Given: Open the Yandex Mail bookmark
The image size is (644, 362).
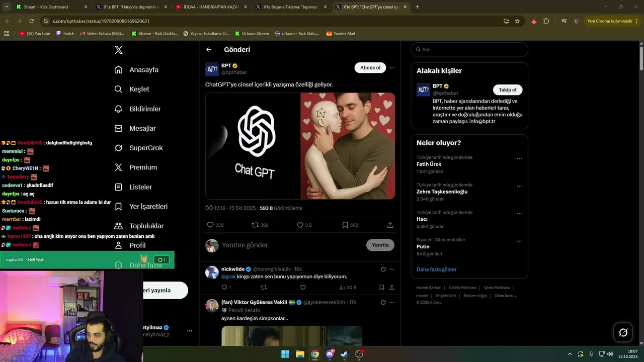Looking at the screenshot, I should point(341,33).
